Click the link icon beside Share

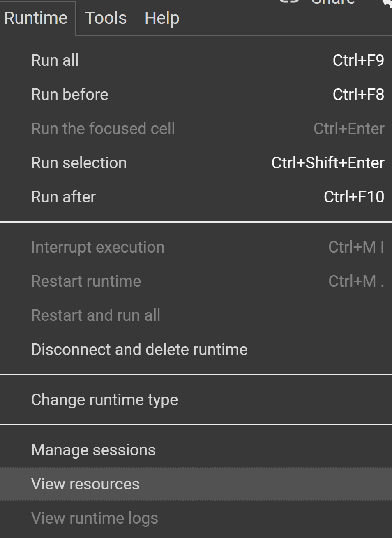click(288, 2)
